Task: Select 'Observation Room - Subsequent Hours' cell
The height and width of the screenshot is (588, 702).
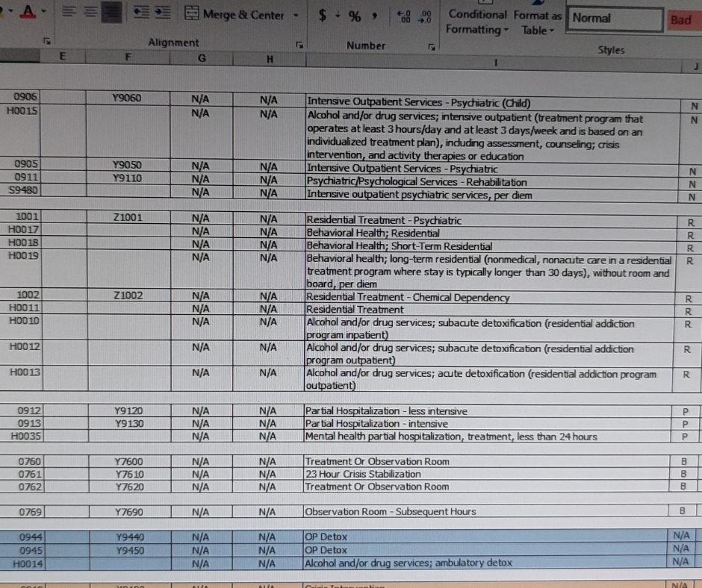Action: [x=486, y=511]
